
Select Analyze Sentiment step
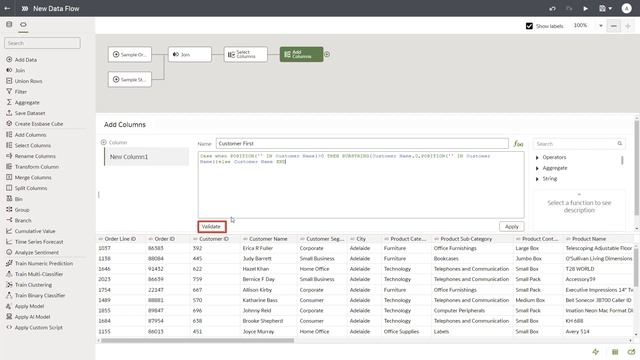32,252
